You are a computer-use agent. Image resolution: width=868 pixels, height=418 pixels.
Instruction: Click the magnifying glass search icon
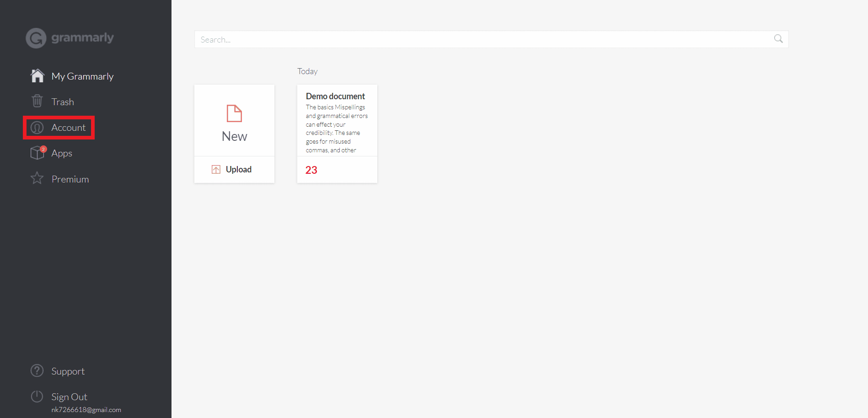click(x=778, y=39)
